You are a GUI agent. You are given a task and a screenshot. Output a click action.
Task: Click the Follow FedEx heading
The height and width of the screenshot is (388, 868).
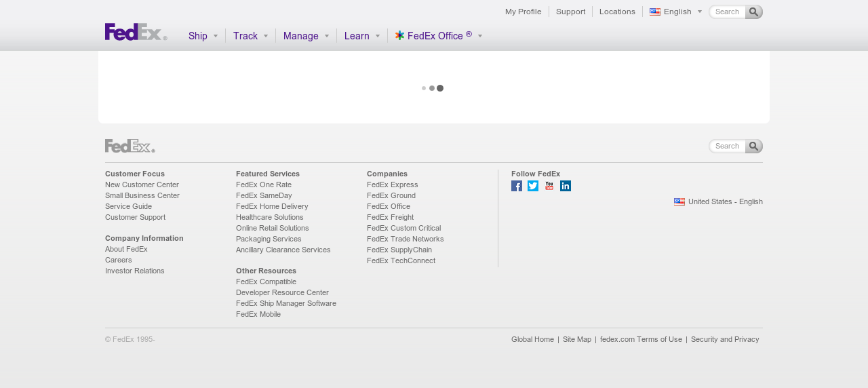point(536,174)
